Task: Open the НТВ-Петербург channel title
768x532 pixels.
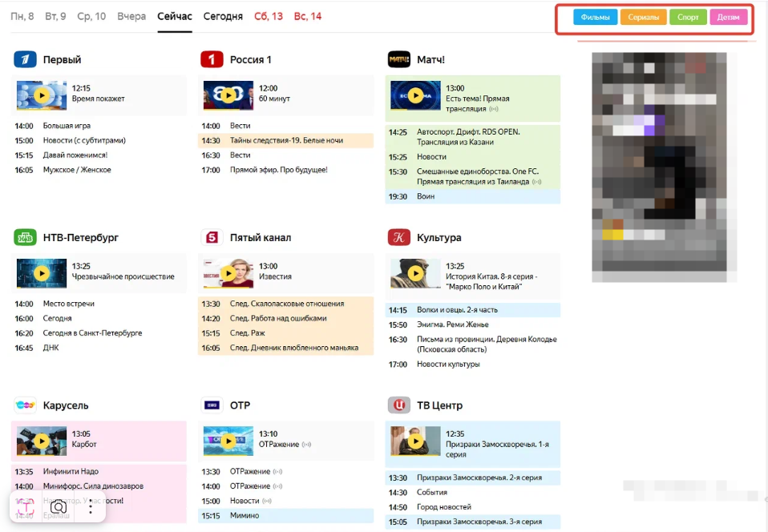Action: coord(81,237)
